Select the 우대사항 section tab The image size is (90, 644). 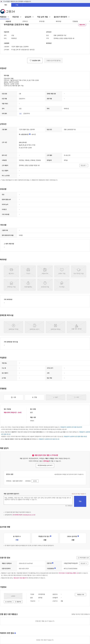(42, 21)
